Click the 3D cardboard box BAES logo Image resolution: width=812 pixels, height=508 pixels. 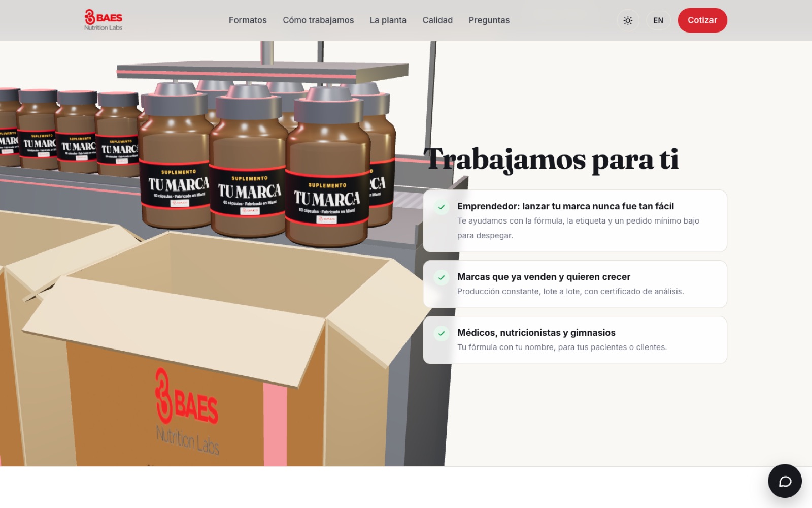coord(187,411)
